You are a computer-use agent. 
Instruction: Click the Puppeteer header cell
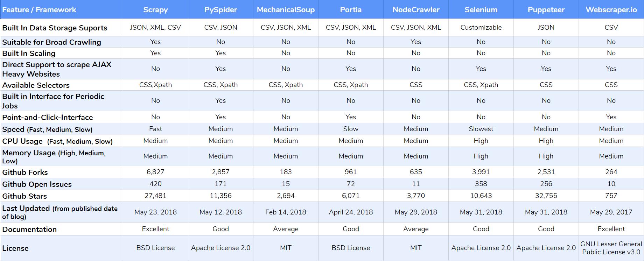[x=546, y=9]
